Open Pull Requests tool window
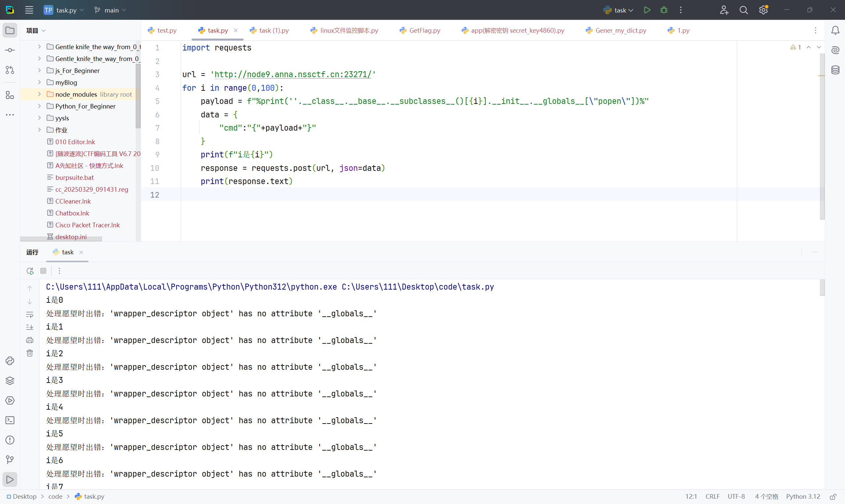 point(10,70)
